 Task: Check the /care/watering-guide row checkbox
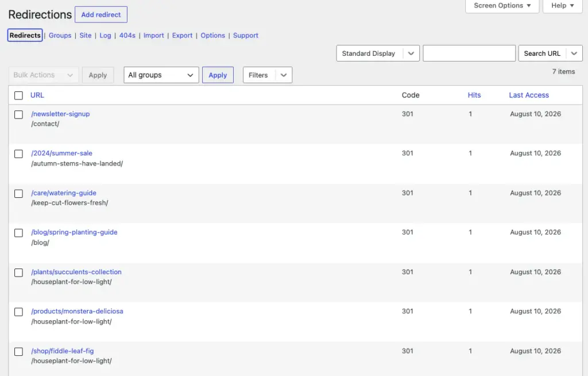tap(18, 193)
